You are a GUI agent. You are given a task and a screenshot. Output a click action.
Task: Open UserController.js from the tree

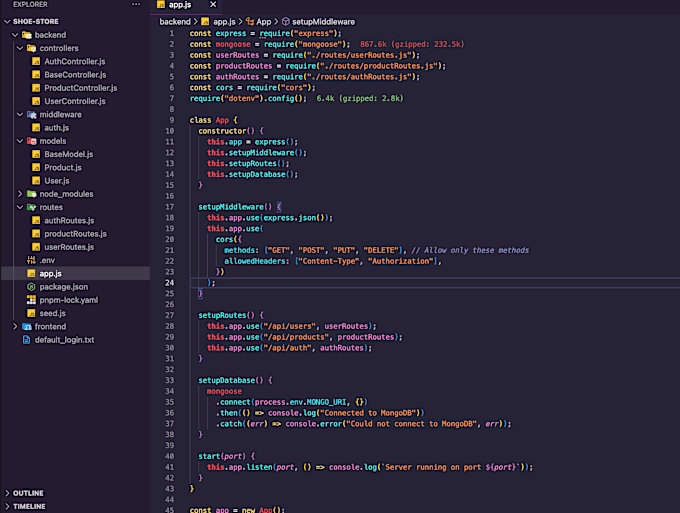pyautogui.click(x=75, y=101)
